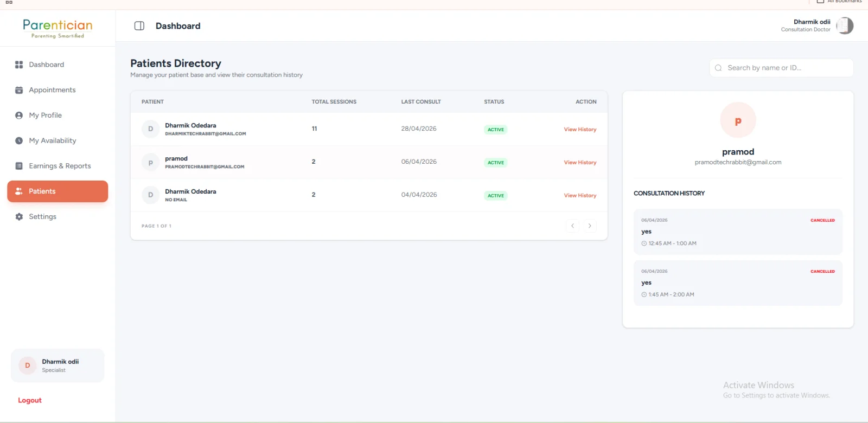
Task: Select the My Profile person icon
Action: pyautogui.click(x=19, y=116)
